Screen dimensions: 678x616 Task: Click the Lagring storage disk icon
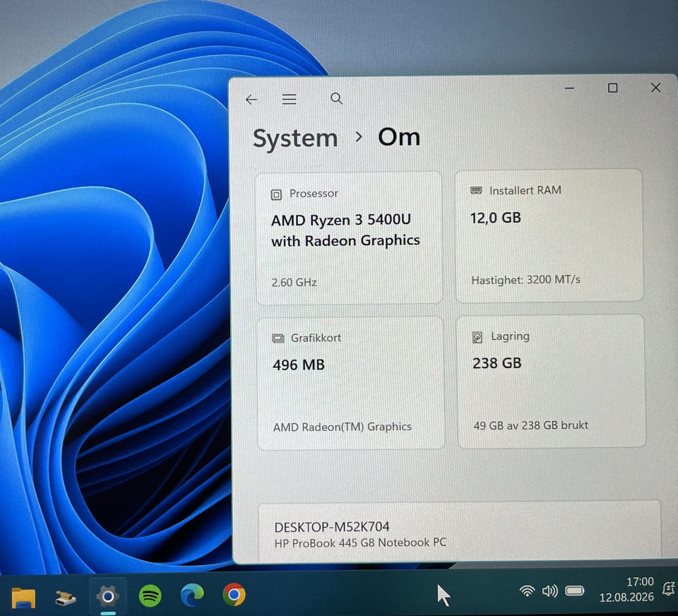[477, 337]
